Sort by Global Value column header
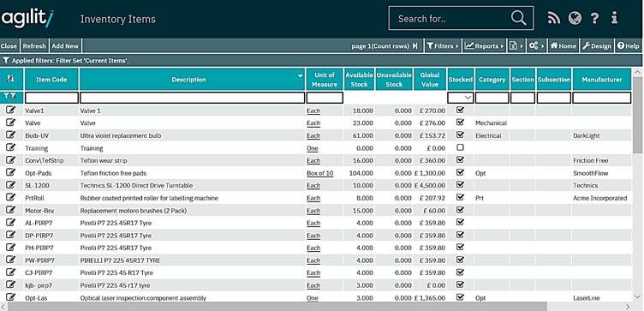 430,80
